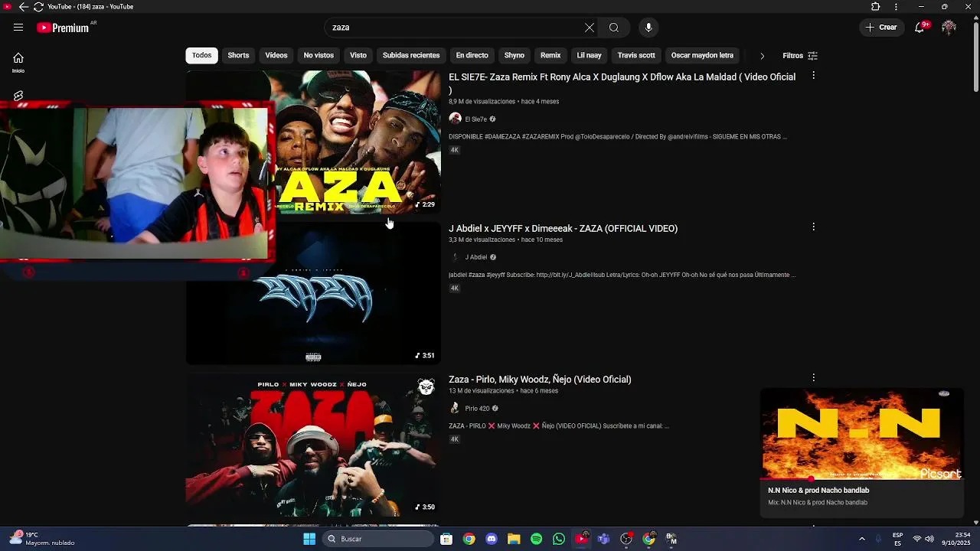
Task: Click the Windows taskbar Buscar search box
Action: click(378, 539)
